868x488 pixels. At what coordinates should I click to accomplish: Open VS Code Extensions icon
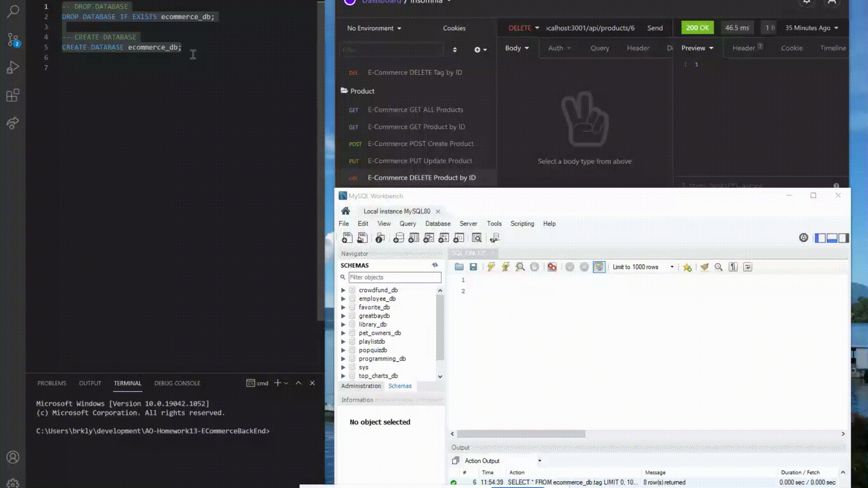tap(13, 95)
